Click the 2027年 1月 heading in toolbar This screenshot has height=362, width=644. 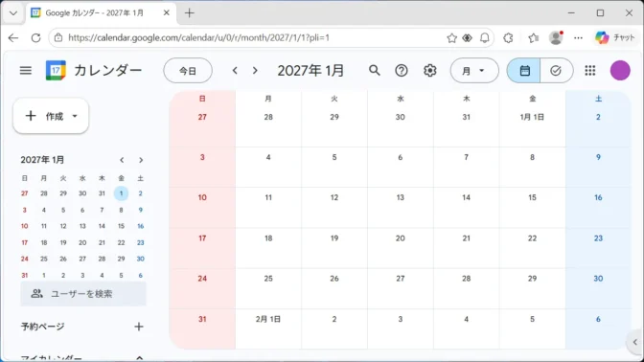[x=310, y=71]
